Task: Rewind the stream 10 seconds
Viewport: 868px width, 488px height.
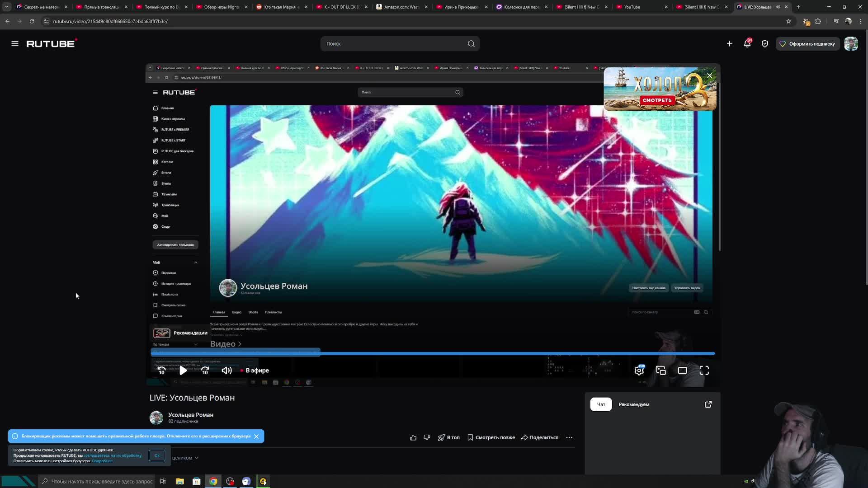Action: (x=161, y=371)
